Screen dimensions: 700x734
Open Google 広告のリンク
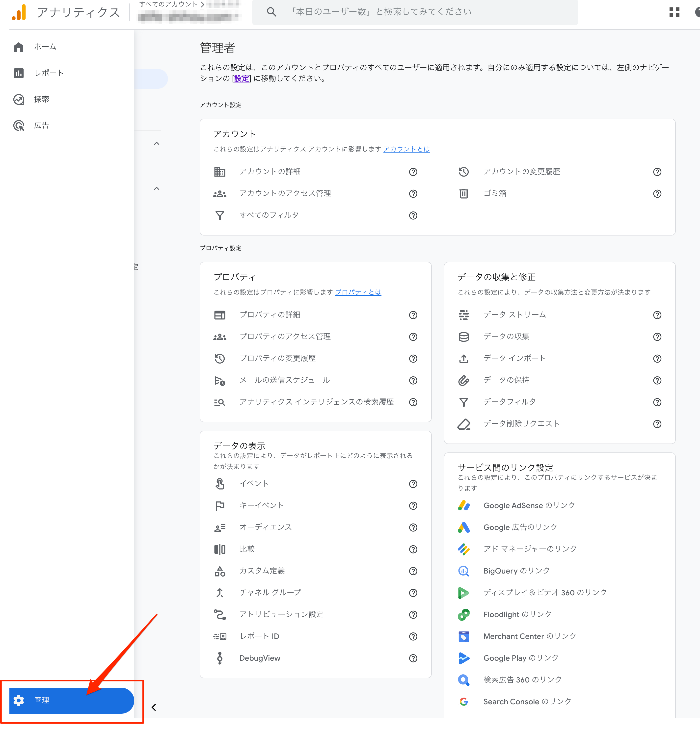(520, 527)
